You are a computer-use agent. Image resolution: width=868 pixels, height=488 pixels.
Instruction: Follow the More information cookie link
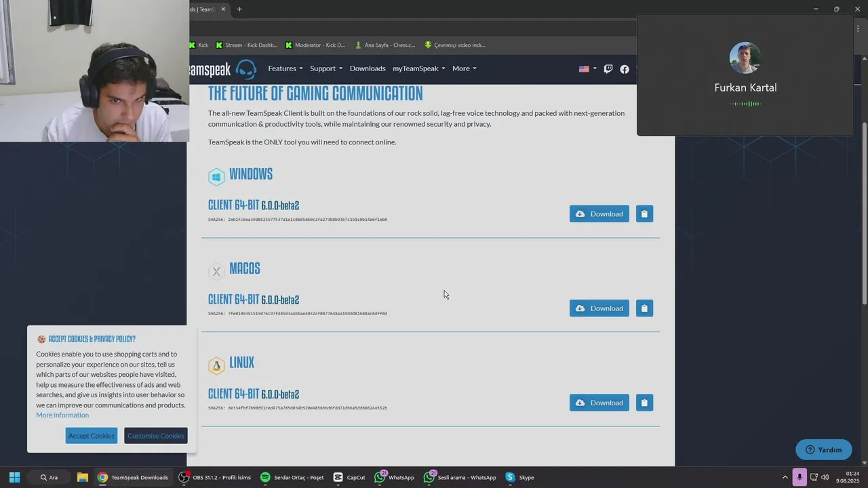[62, 415]
